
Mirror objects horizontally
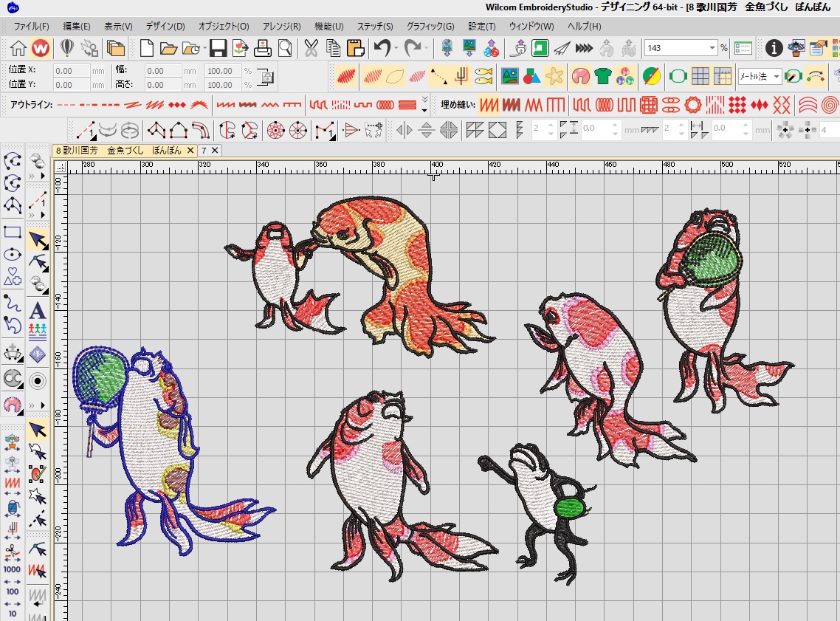(x=404, y=130)
